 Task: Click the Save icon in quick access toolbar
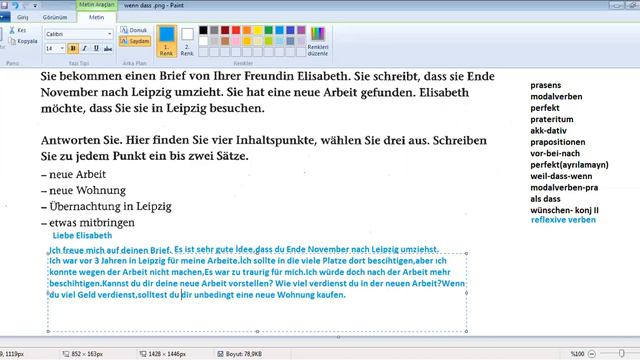tap(4, 5)
